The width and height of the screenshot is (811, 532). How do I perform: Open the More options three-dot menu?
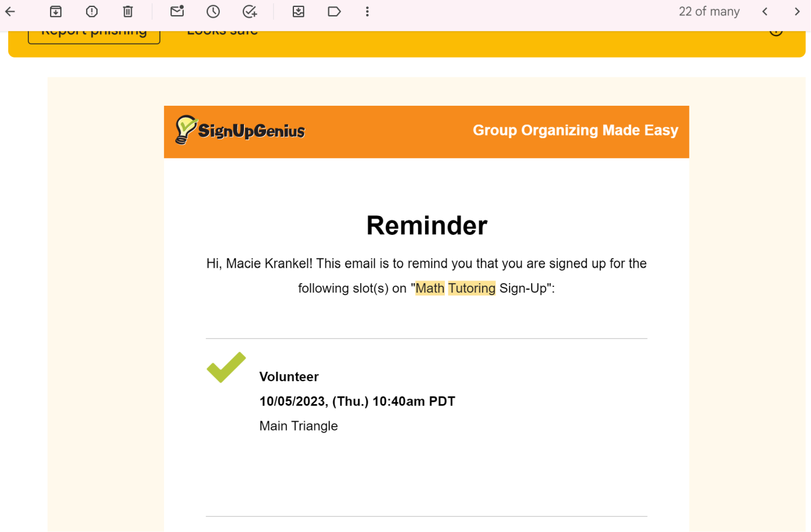click(x=367, y=11)
